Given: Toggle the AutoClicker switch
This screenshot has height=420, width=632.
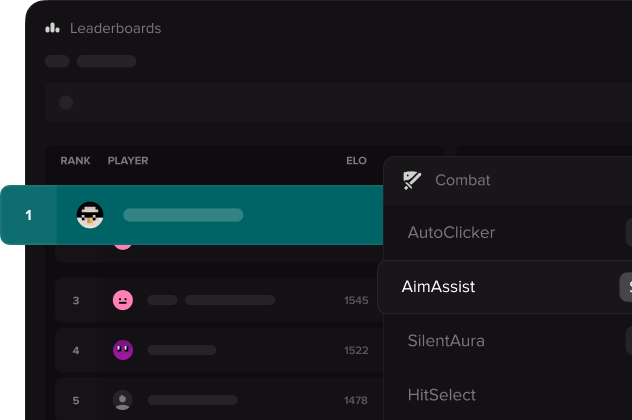Looking at the screenshot, I should [628, 233].
